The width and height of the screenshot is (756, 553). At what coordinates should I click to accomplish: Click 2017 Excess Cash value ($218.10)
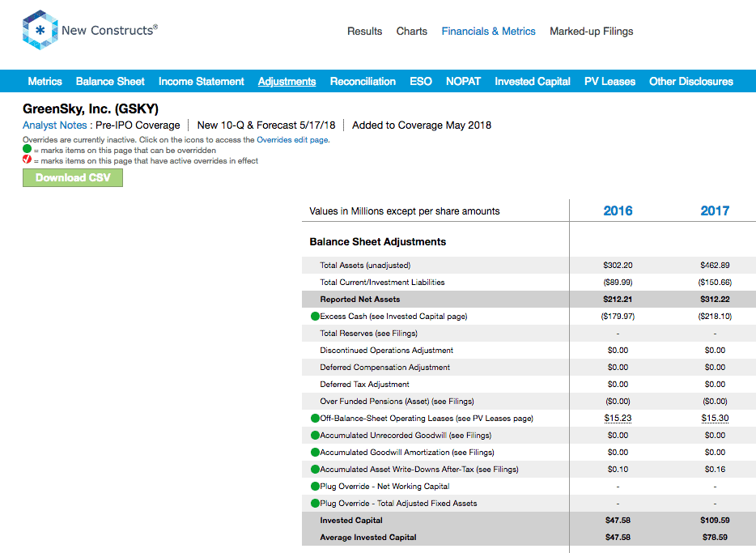(x=715, y=317)
